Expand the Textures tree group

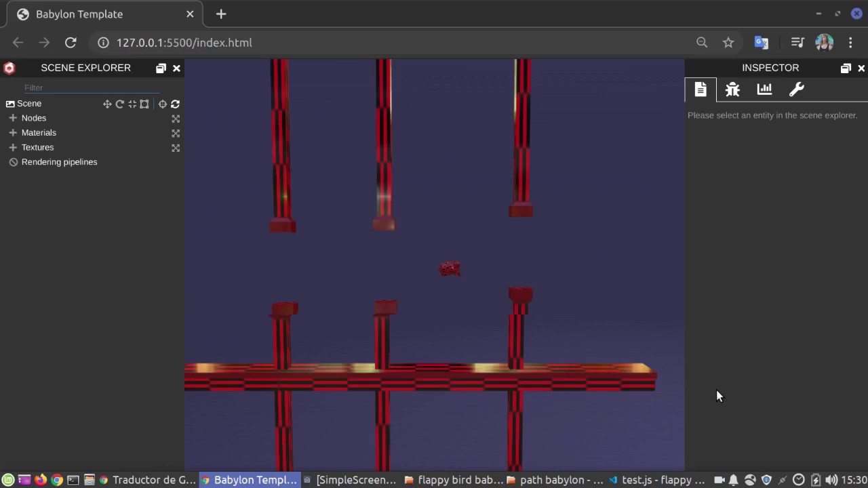pyautogui.click(x=13, y=147)
